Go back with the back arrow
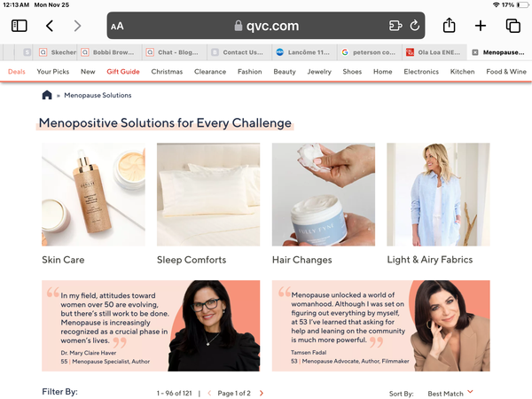This screenshot has height=399, width=532. (x=50, y=26)
